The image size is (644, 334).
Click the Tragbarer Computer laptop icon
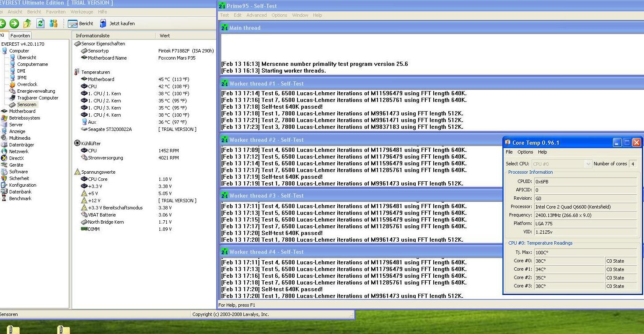13,98
